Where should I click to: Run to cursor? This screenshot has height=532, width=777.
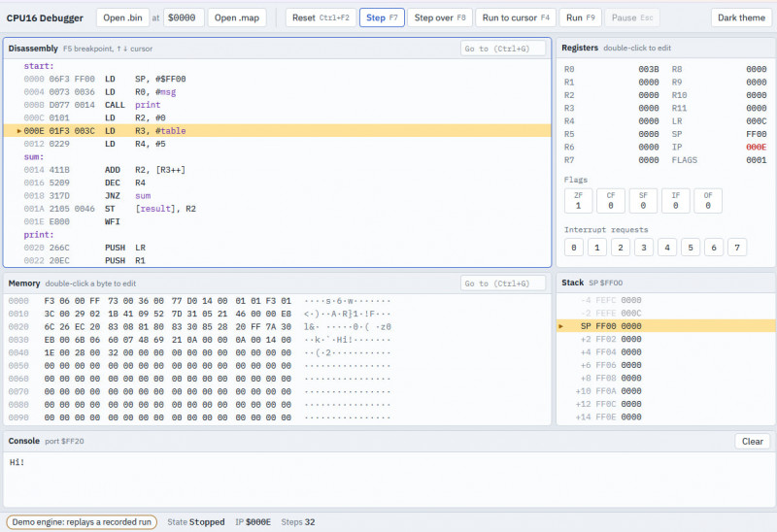516,17
